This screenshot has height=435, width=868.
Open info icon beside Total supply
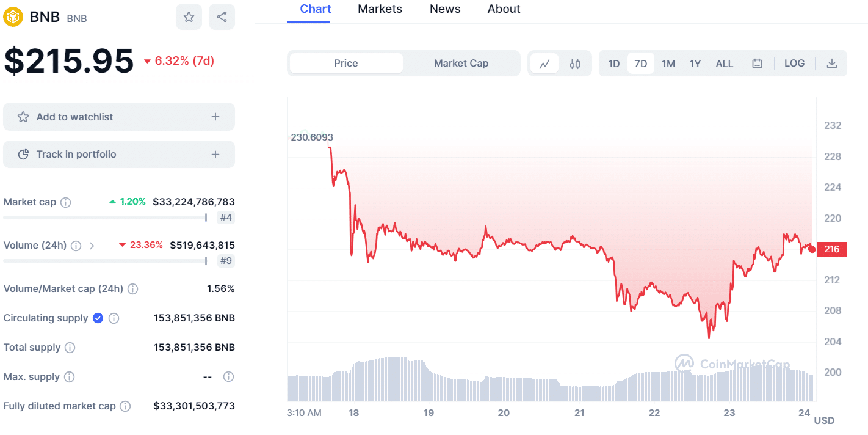click(70, 348)
